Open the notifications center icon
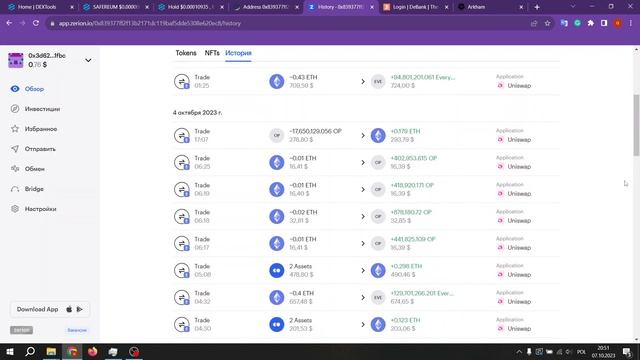Screen dimensions: 640x360 point(627,351)
